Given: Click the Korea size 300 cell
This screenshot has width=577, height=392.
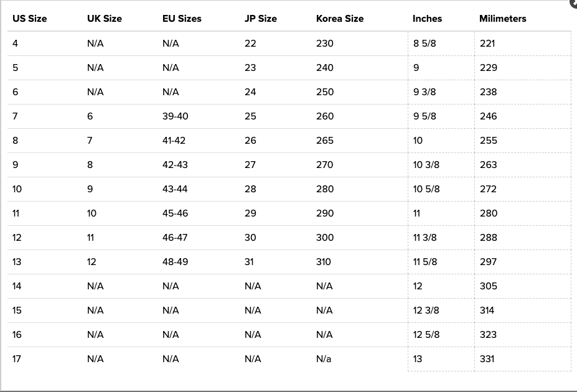Looking at the screenshot, I should [324, 238].
